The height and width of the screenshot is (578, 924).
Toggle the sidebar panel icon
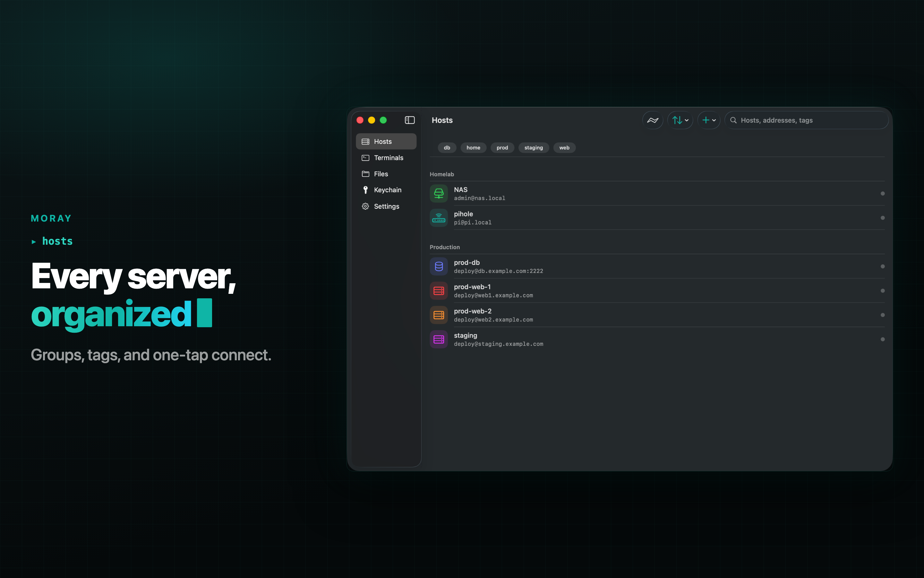pyautogui.click(x=410, y=120)
